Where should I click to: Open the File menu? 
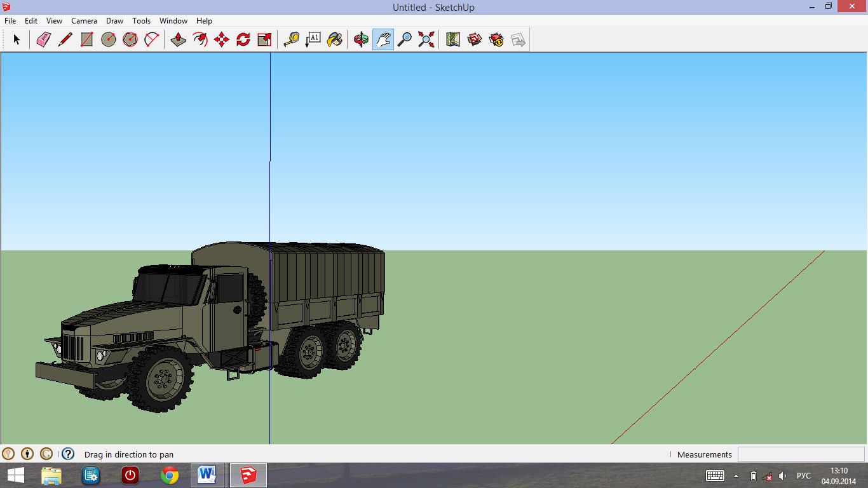10,20
